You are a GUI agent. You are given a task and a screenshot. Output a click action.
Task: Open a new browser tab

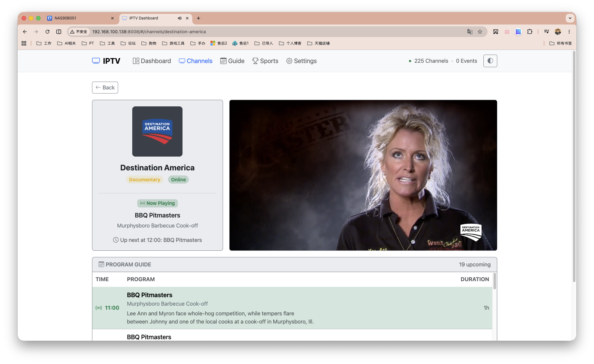(199, 18)
